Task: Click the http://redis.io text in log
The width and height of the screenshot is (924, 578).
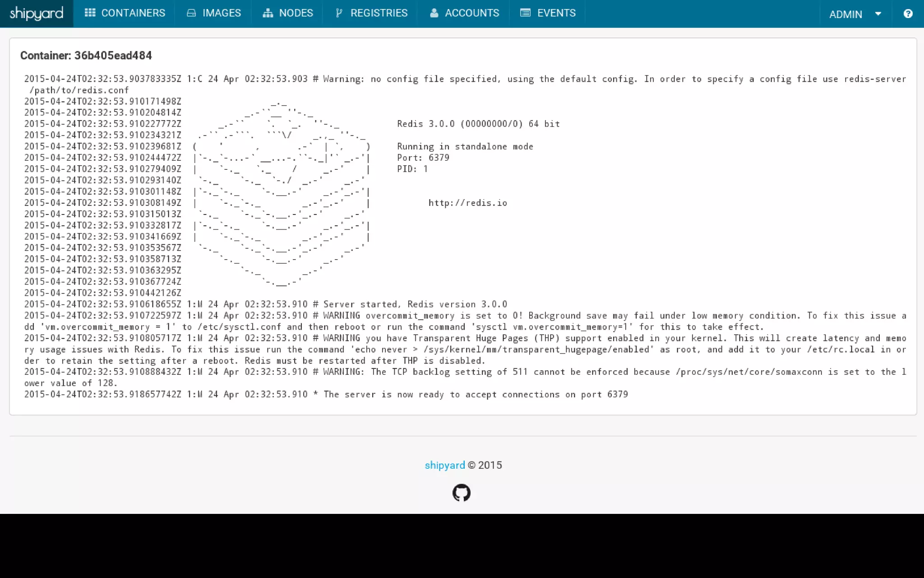Action: click(x=468, y=203)
